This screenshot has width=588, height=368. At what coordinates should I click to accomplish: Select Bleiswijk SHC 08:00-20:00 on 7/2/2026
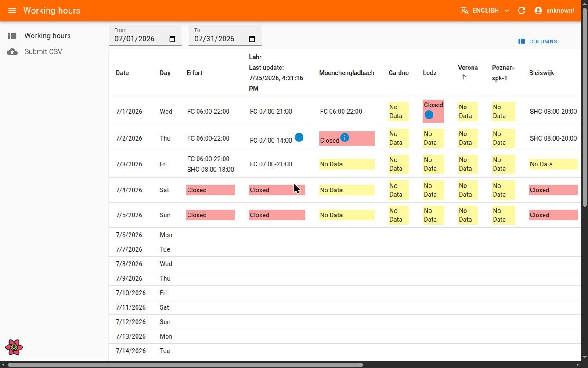tap(553, 138)
